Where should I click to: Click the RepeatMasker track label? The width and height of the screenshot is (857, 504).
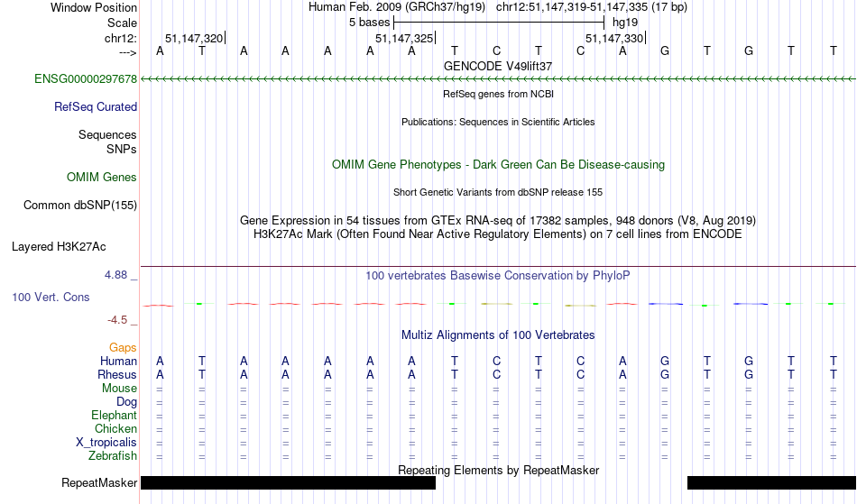pos(99,482)
